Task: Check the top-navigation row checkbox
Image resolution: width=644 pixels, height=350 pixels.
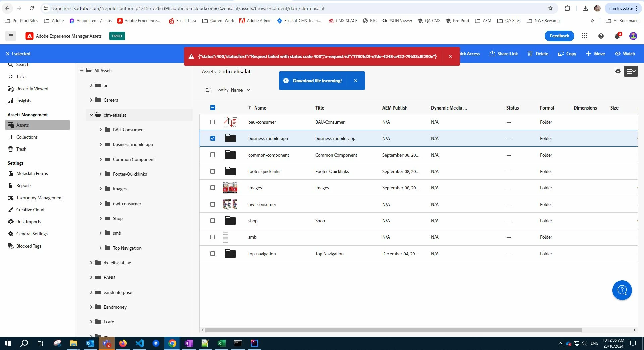Action: 213,254
